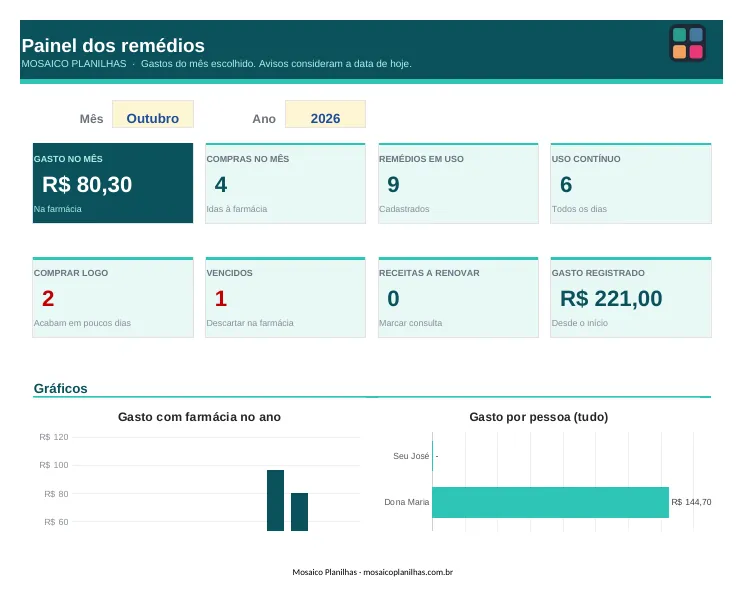The height and width of the screenshot is (597, 743).
Task: Click the 'VENCIDOS' card label
Action: click(x=229, y=273)
